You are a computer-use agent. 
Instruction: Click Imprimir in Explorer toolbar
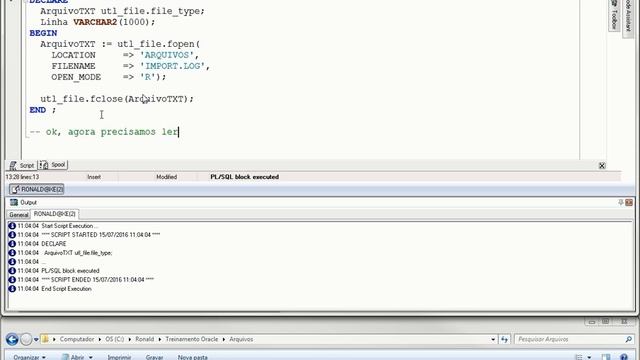click(x=119, y=357)
